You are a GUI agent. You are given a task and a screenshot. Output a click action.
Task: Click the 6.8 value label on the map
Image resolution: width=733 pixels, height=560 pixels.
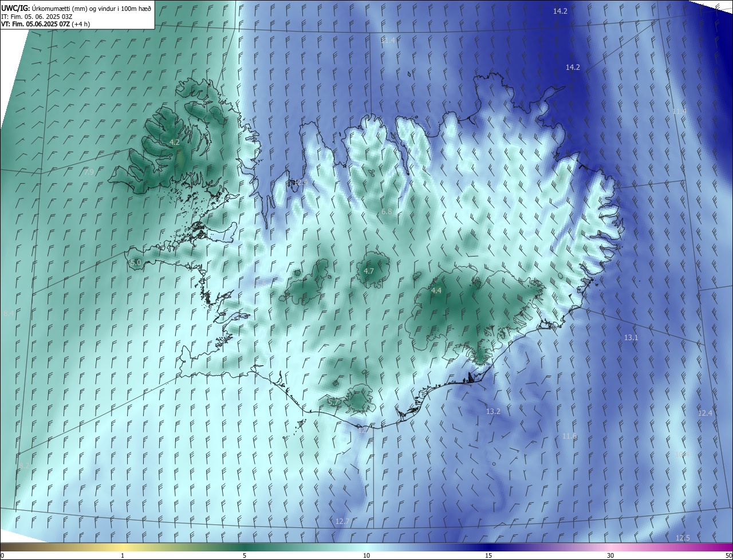387,211
